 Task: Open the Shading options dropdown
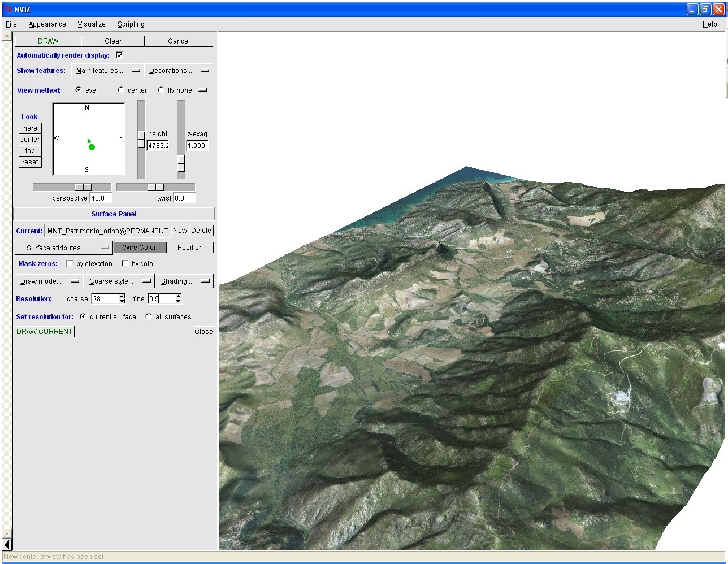point(183,281)
